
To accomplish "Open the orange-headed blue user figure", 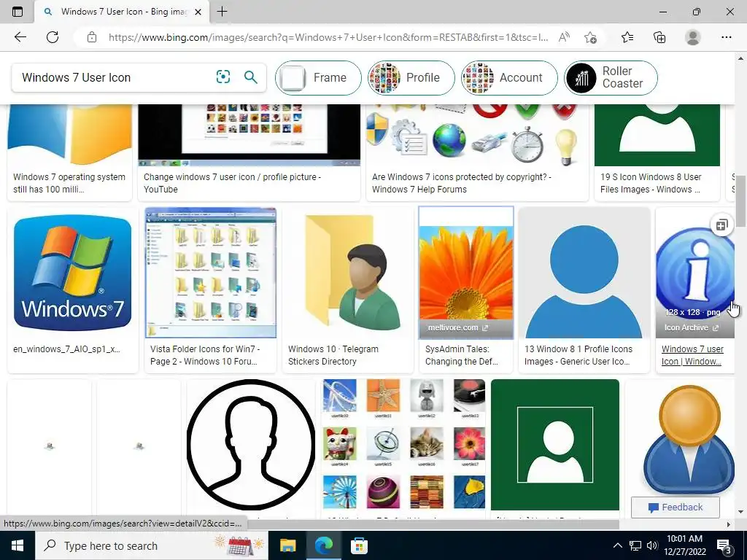I will coord(689,440).
